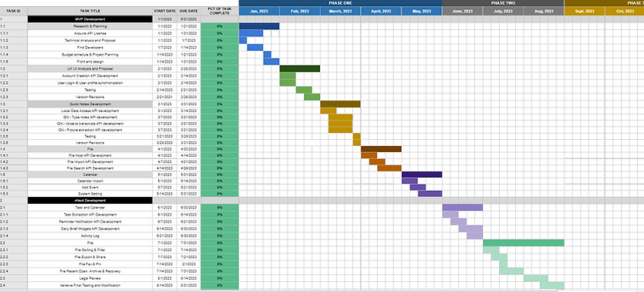Click the Quick Notes Development cell
Viewport: 644px width, 292px height.
tap(90, 104)
